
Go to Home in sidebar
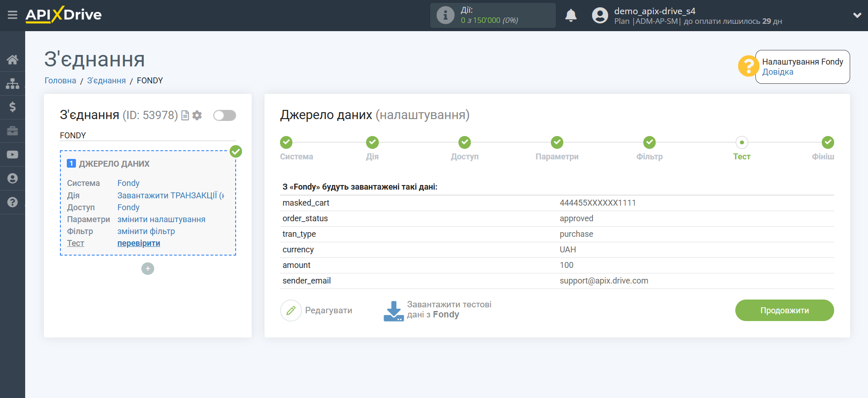tap(12, 60)
